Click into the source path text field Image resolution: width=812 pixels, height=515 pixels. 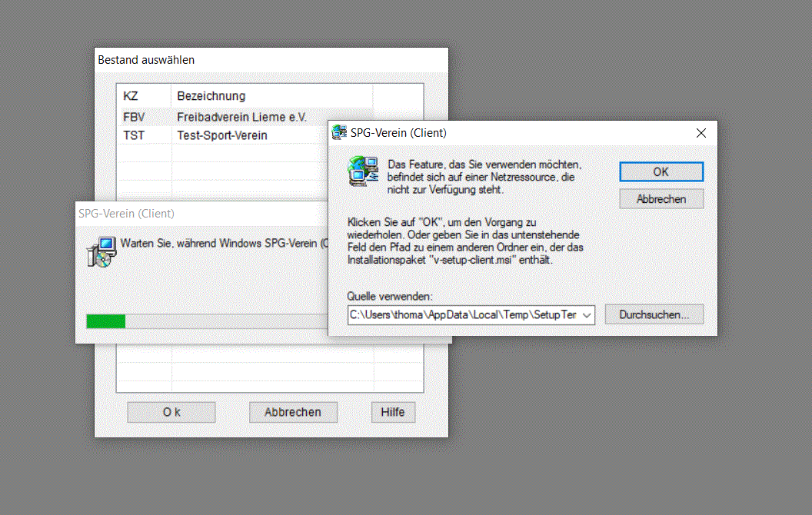coord(463,315)
